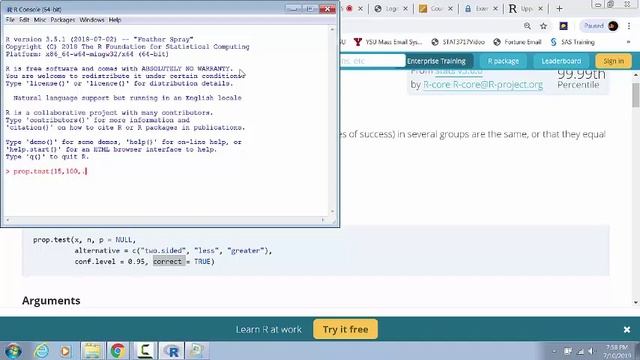Close the 'Exer' browser tab
The image size is (640, 360).
pos(495,9)
